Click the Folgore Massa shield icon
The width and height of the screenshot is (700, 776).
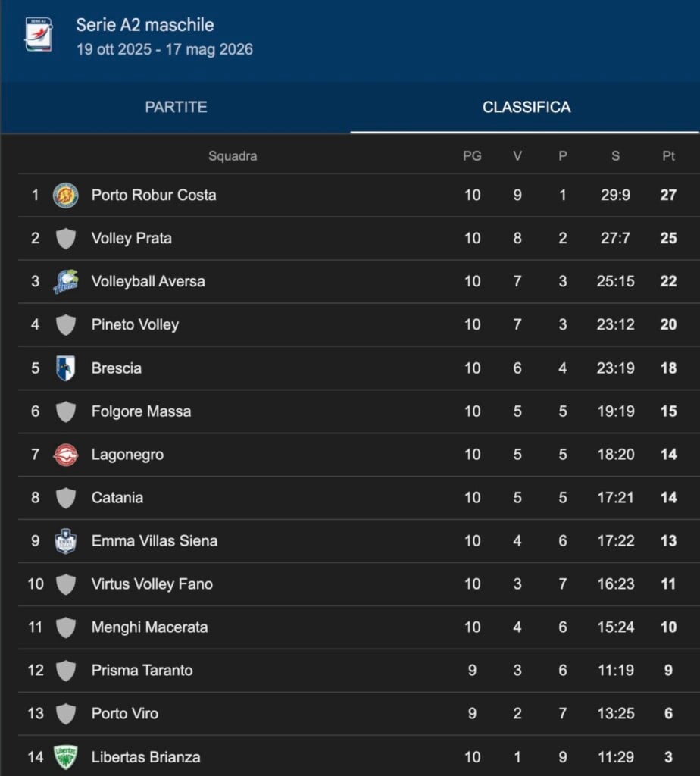65,411
